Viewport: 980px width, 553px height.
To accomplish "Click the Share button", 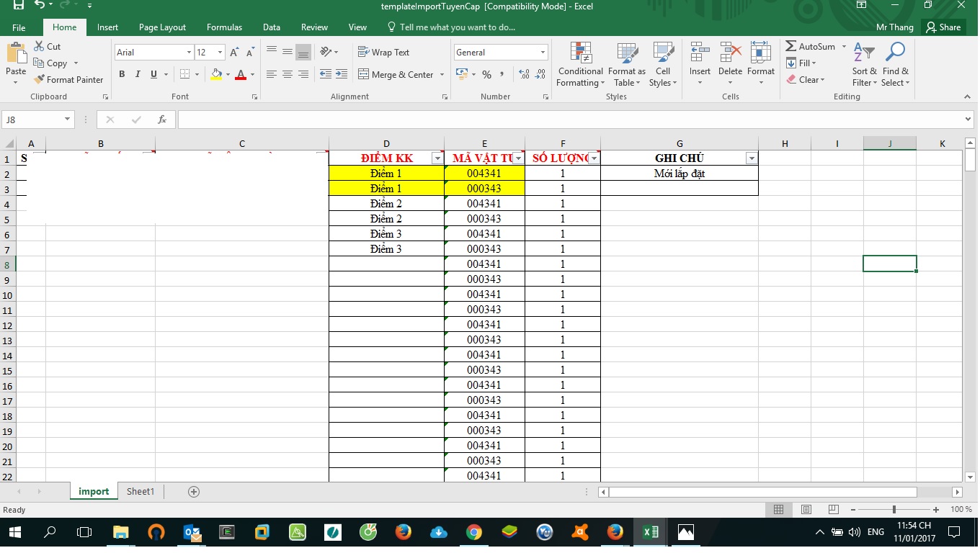I will [943, 27].
